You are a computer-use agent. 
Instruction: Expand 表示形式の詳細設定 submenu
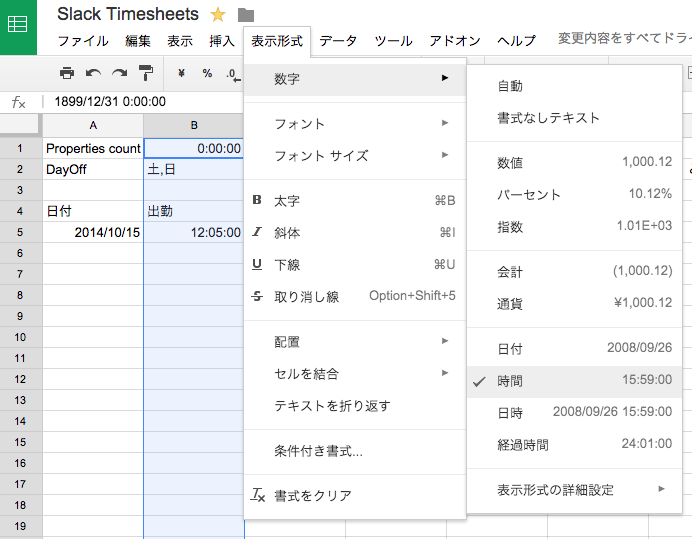[575, 490]
